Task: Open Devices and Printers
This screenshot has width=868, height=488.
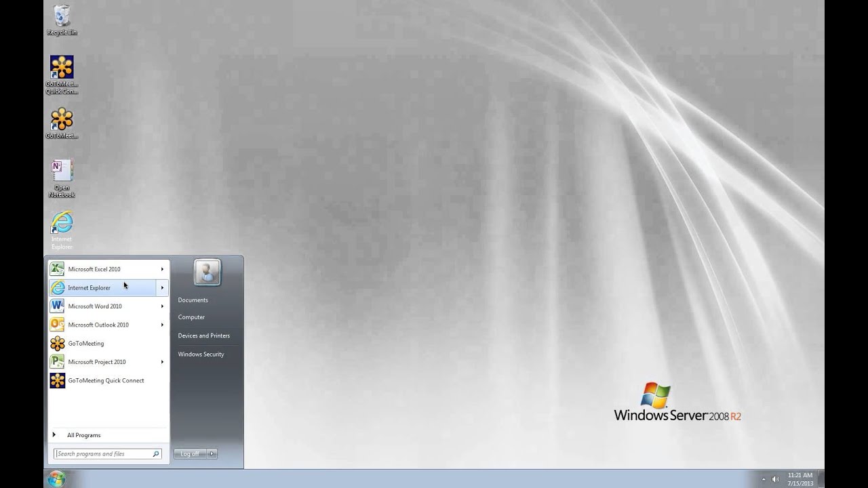Action: point(204,335)
